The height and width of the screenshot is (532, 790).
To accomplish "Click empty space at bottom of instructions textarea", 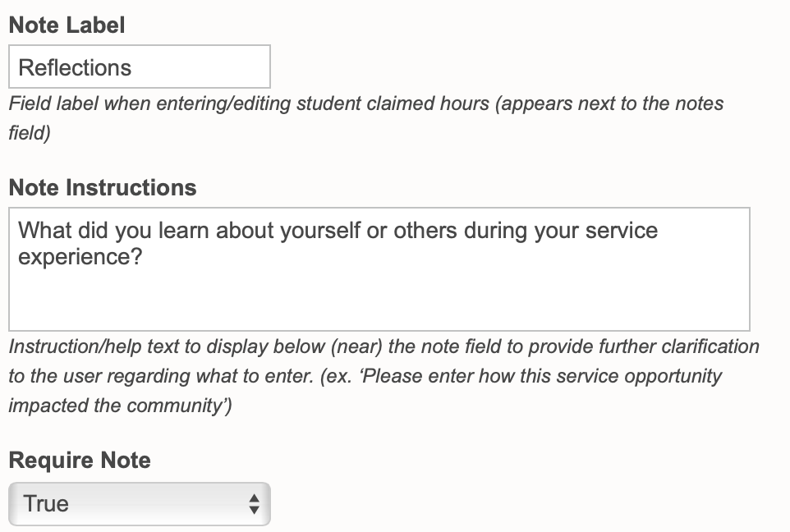I will tap(378, 308).
